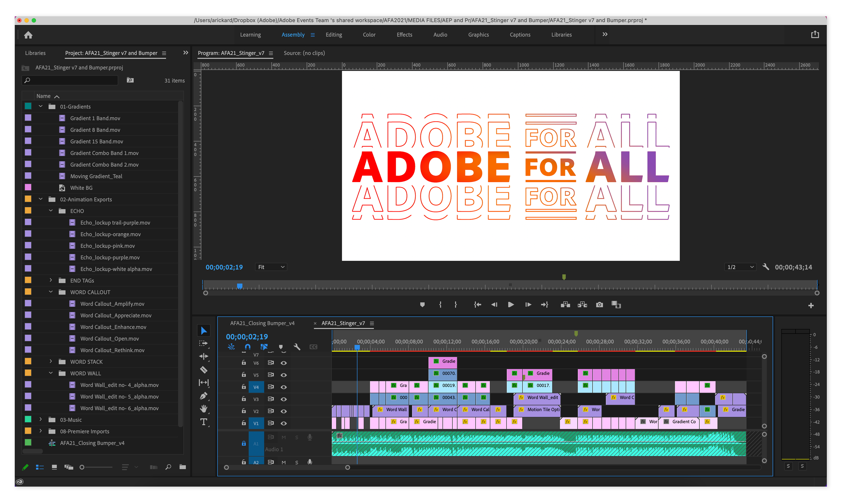
Task: Toggle V6 track output eye
Action: pyautogui.click(x=284, y=363)
